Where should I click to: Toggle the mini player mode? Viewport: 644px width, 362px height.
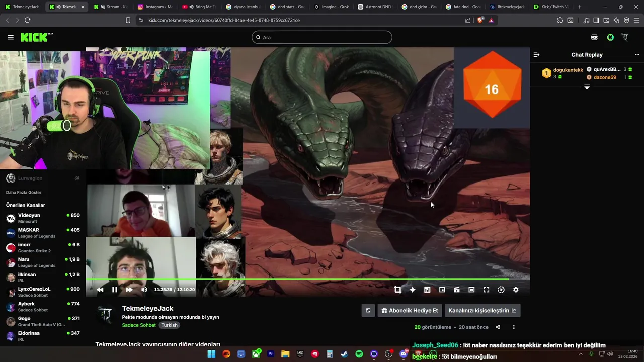click(442, 290)
